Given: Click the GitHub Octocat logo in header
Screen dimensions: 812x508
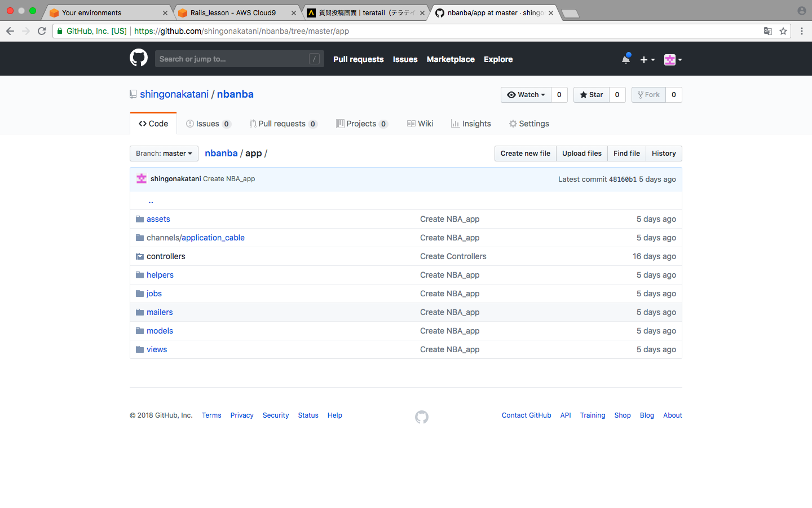Looking at the screenshot, I should point(139,58).
